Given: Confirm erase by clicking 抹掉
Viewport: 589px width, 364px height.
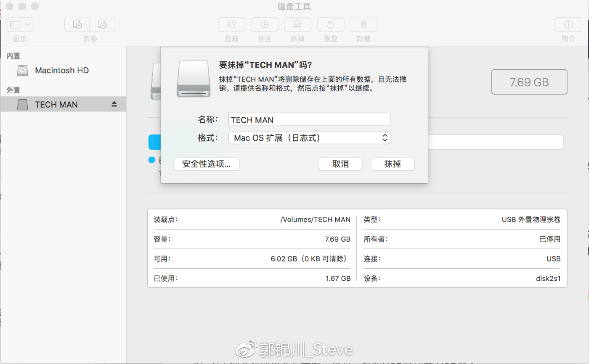Looking at the screenshot, I should (x=393, y=164).
